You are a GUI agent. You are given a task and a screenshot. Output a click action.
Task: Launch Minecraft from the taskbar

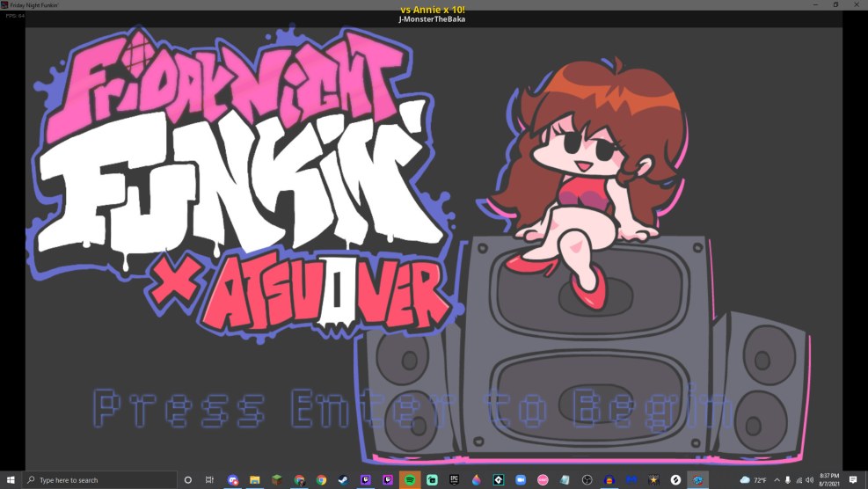[x=277, y=480]
